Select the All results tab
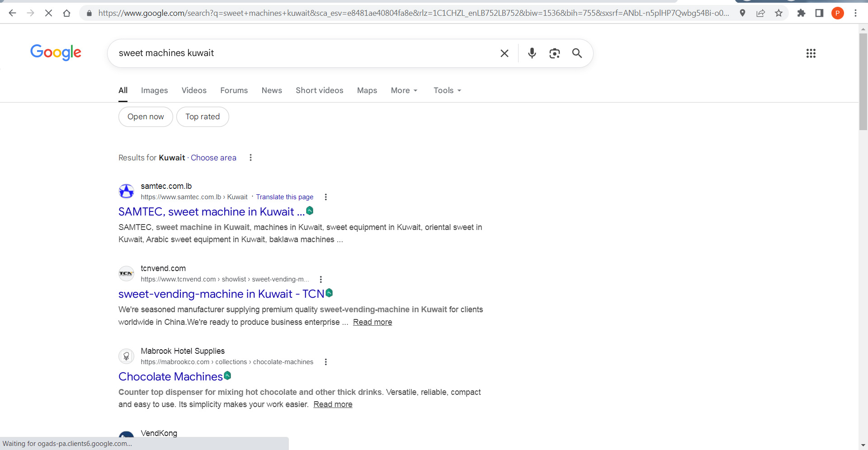Image resolution: width=868 pixels, height=450 pixels. click(123, 90)
